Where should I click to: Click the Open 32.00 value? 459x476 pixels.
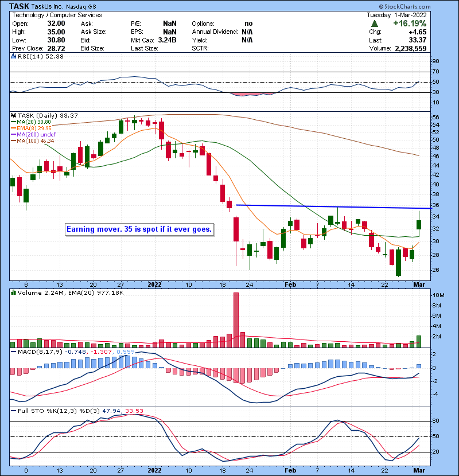56,24
